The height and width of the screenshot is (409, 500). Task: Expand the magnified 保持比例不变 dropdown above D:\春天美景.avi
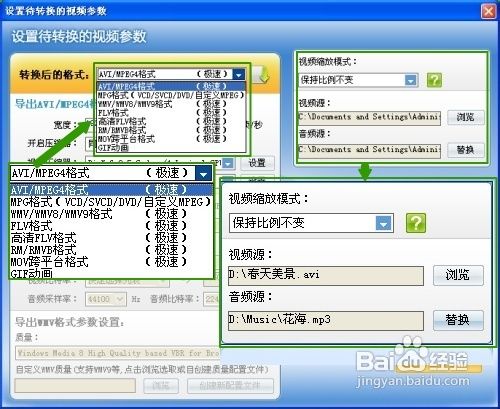(384, 223)
